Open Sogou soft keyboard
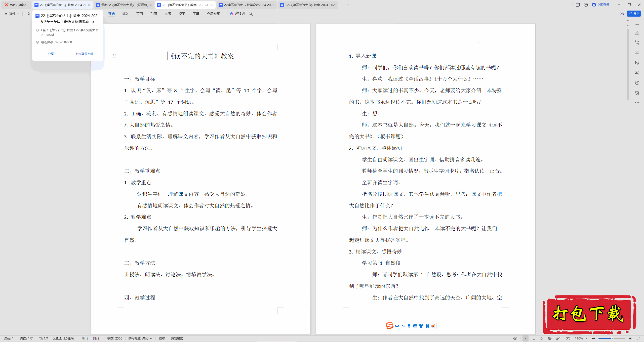Image resolution: width=644 pixels, height=342 pixels. pos(415,326)
